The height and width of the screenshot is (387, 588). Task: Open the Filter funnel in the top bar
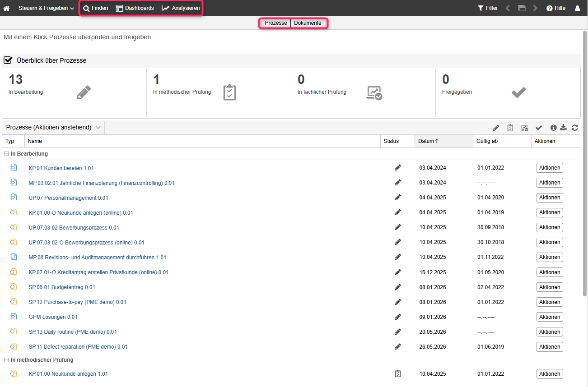pos(488,8)
